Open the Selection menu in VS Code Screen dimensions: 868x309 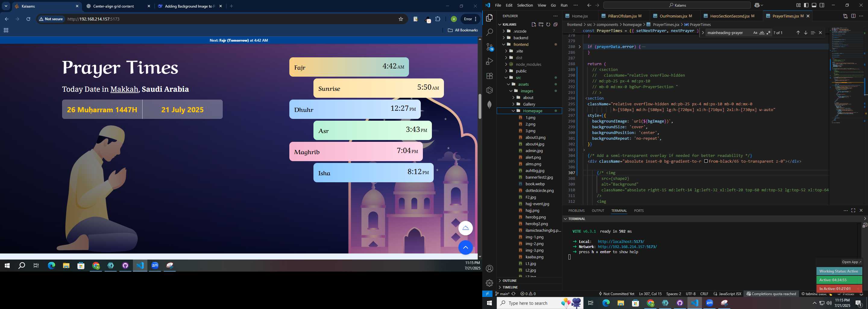[525, 5]
